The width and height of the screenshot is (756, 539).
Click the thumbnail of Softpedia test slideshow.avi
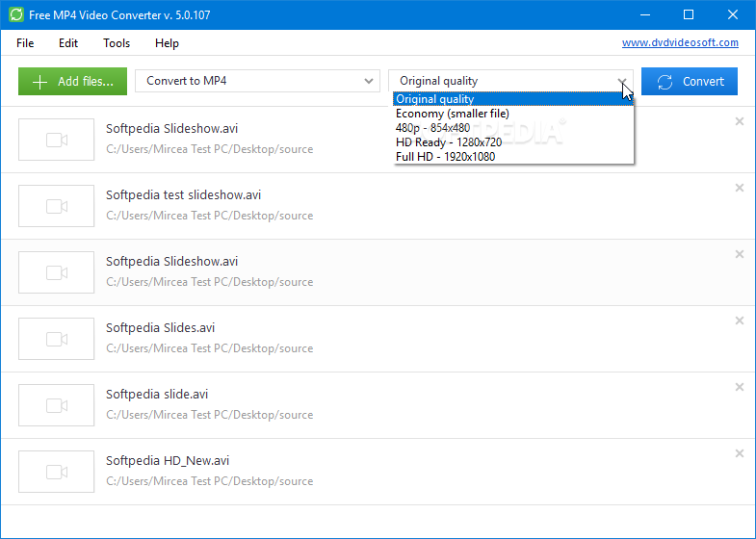point(57,206)
